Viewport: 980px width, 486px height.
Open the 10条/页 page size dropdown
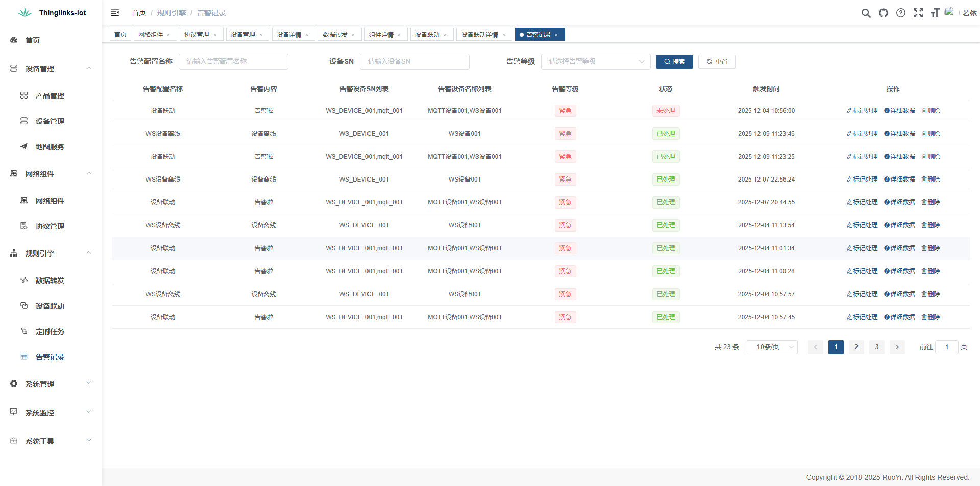click(772, 347)
